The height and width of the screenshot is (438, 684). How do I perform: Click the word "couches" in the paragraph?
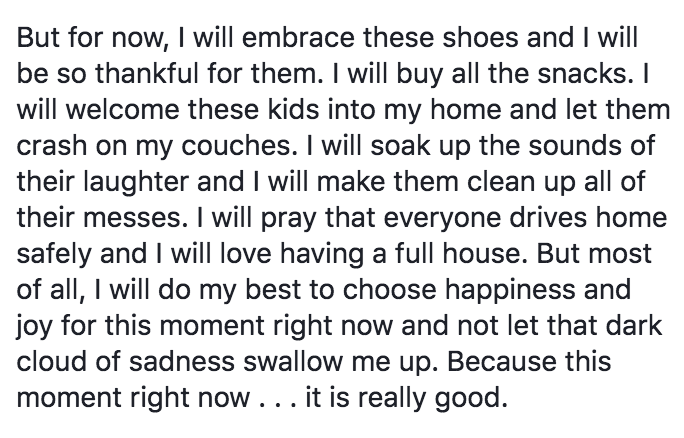[x=236, y=145]
